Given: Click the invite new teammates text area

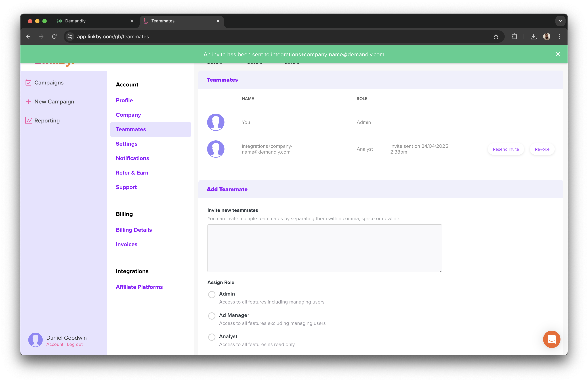Looking at the screenshot, I should 324,248.
